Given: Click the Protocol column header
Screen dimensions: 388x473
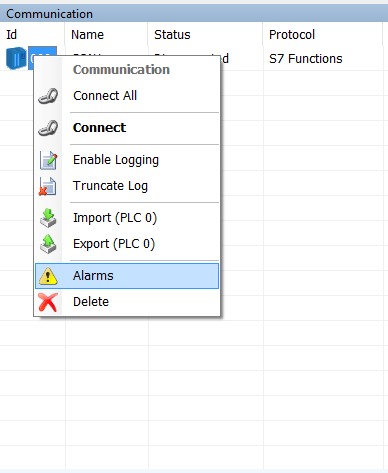Looking at the screenshot, I should [323, 35].
